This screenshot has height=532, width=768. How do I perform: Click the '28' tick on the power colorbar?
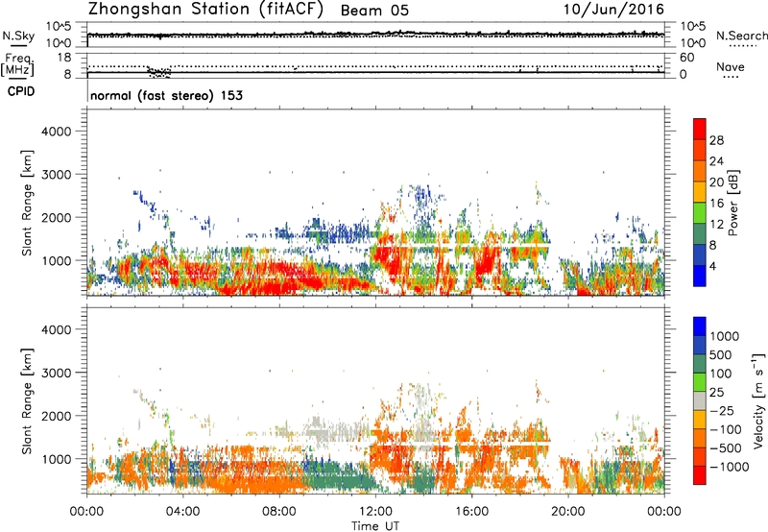(x=716, y=140)
